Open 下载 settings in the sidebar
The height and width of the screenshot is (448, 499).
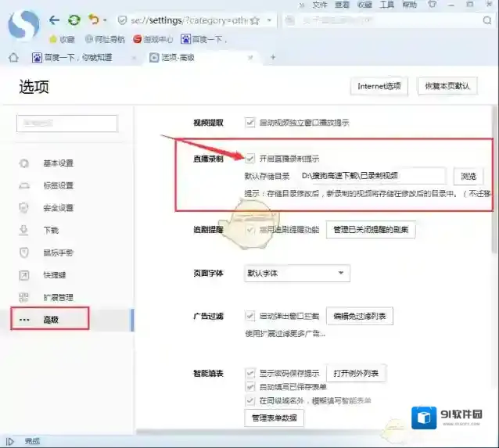(50, 230)
